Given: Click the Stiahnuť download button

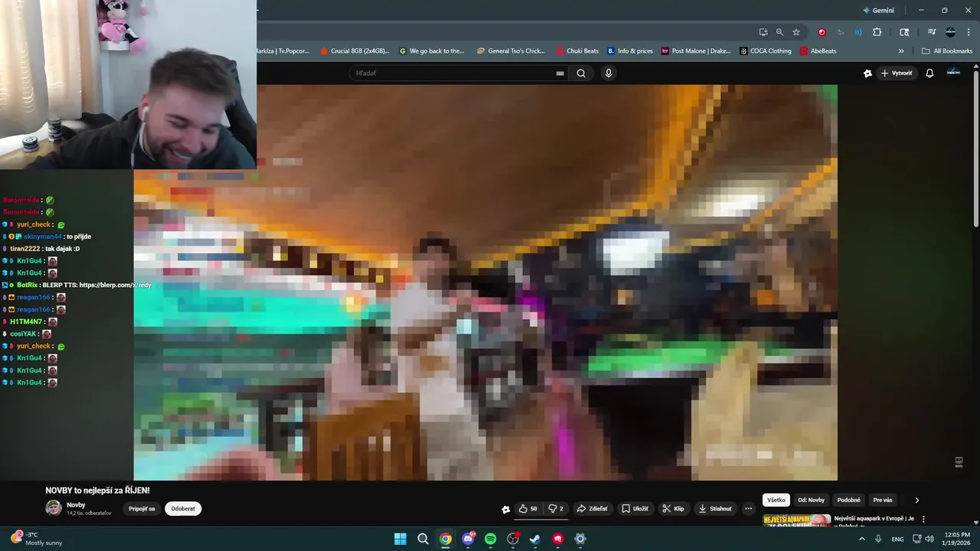Looking at the screenshot, I should (715, 509).
